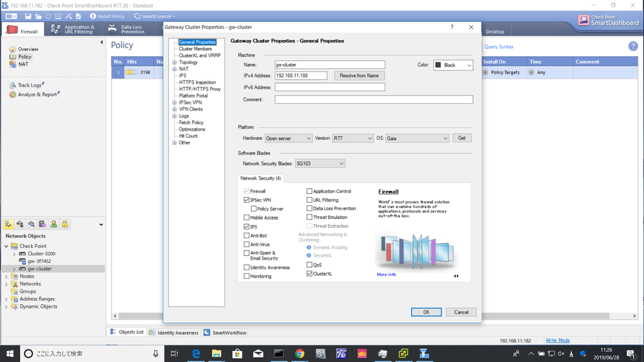
Task: Select the Servers and OPSEC icon
Action: (43, 224)
